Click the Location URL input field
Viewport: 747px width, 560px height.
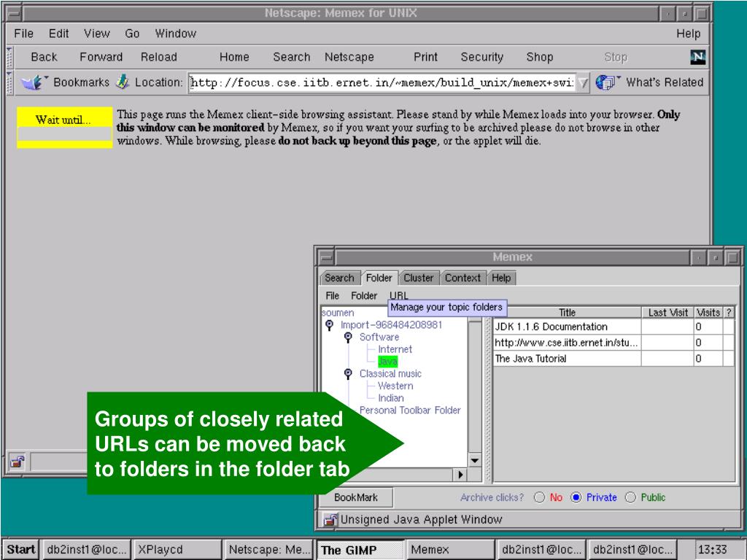382,83
